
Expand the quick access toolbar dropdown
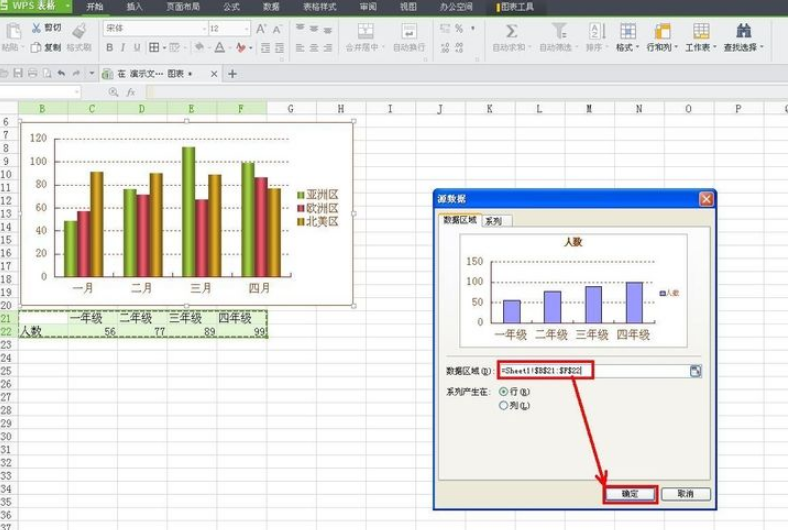(x=91, y=73)
